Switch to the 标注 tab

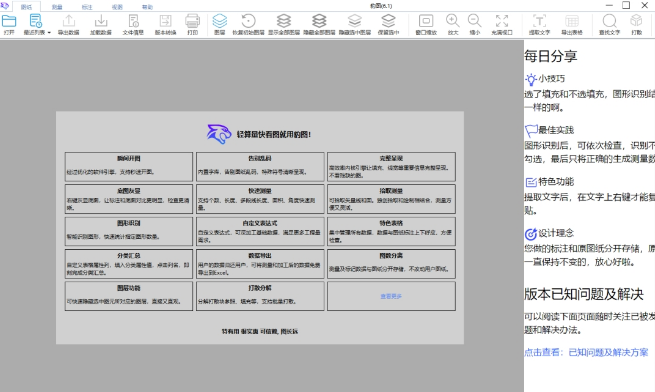pyautogui.click(x=87, y=7)
